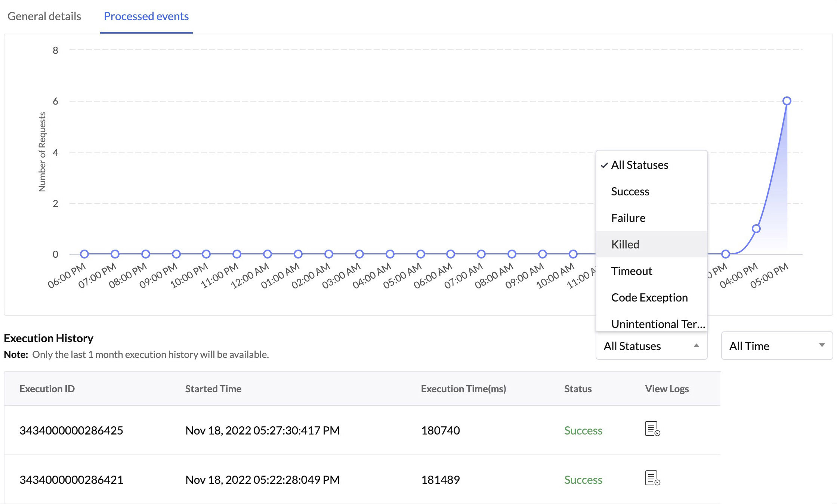The width and height of the screenshot is (837, 504).
Task: Click the 06:00 PM chart data point
Action: (84, 254)
